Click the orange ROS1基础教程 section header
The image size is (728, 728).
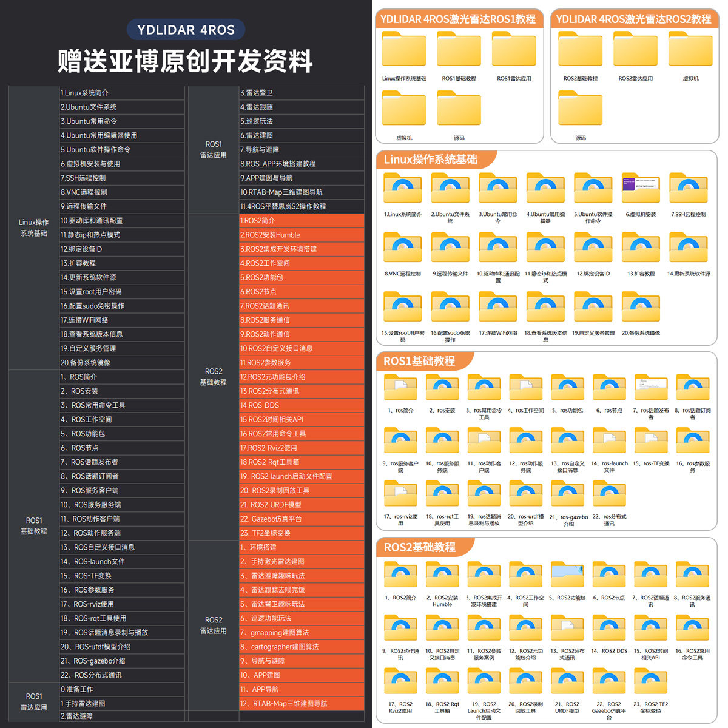[425, 361]
